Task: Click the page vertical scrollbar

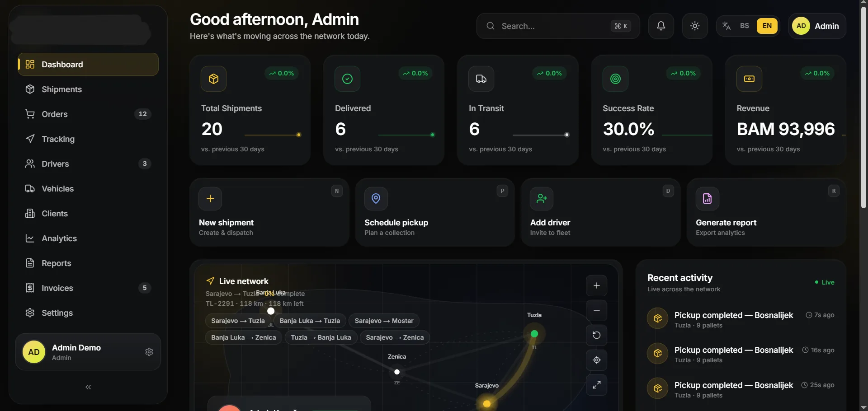Action: click(x=863, y=108)
